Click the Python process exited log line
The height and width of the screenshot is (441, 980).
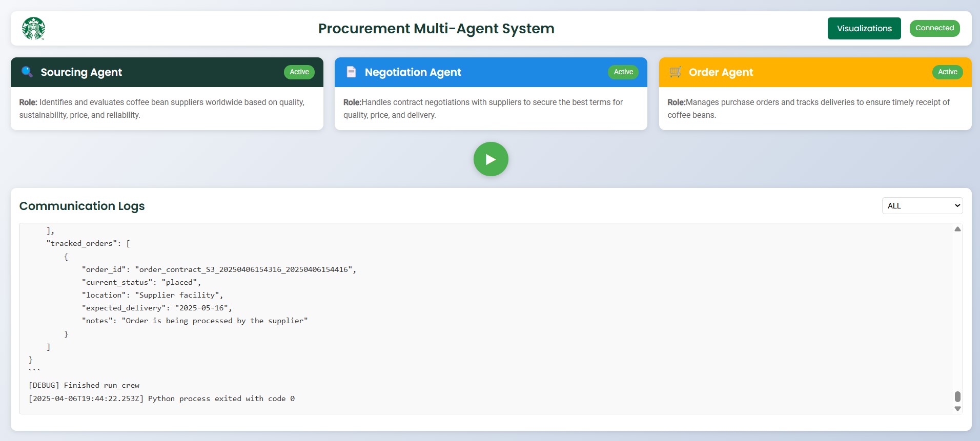(162, 398)
